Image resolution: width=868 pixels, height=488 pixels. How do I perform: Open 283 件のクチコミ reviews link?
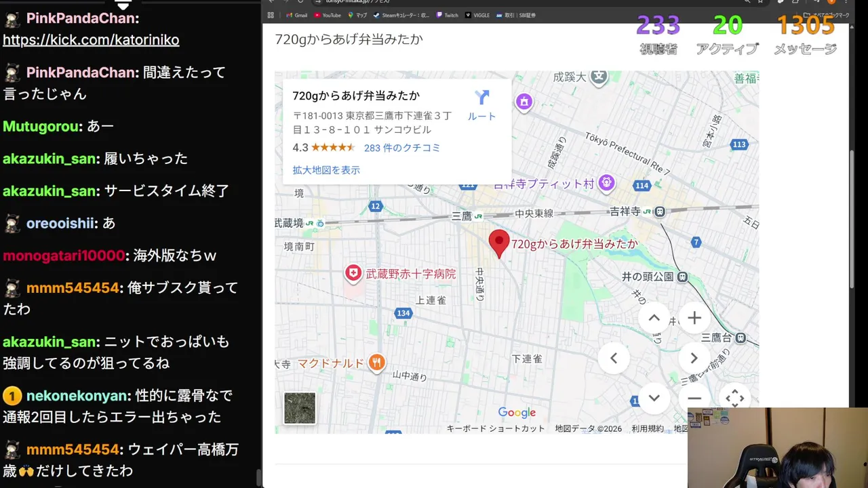(x=402, y=148)
